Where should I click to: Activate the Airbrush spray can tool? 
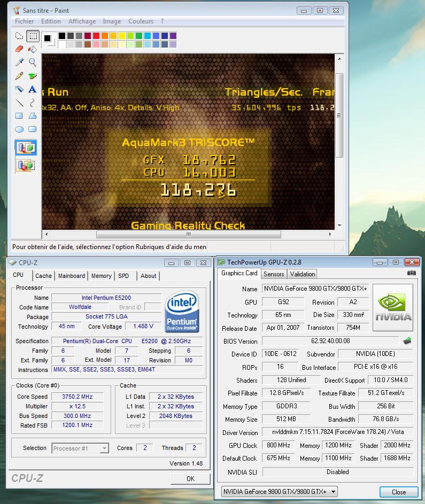click(x=19, y=89)
